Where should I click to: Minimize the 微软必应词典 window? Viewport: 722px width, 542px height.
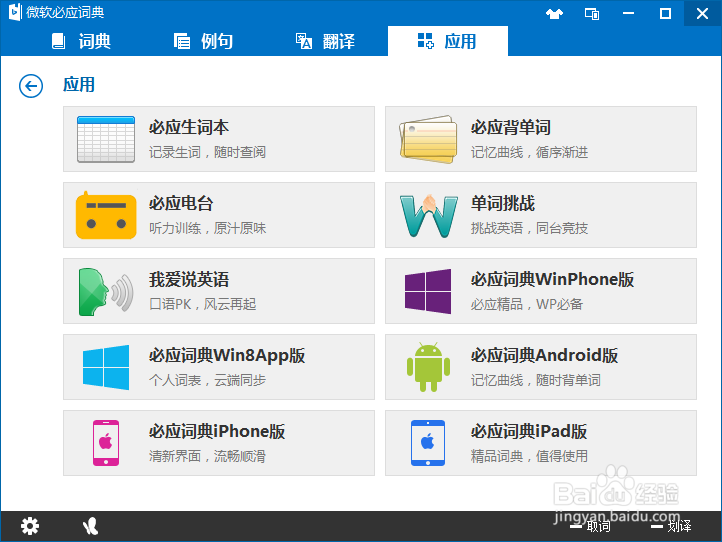[629, 13]
